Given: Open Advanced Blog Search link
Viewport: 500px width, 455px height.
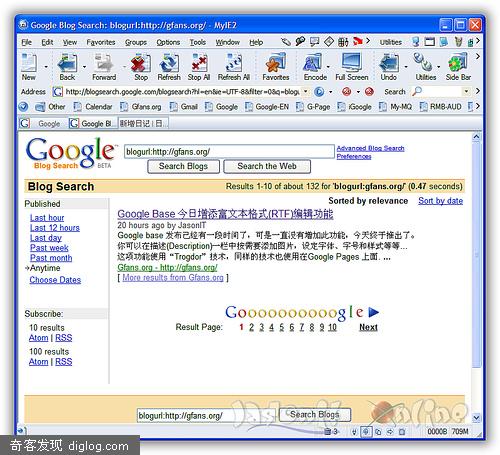Looking at the screenshot, I should pyautogui.click(x=370, y=148).
